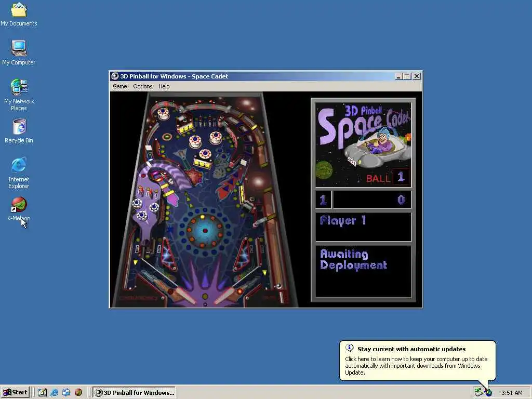Image resolution: width=532 pixels, height=399 pixels.
Task: Click 'Stay current with automatic updates' balloon title
Action: (x=411, y=349)
